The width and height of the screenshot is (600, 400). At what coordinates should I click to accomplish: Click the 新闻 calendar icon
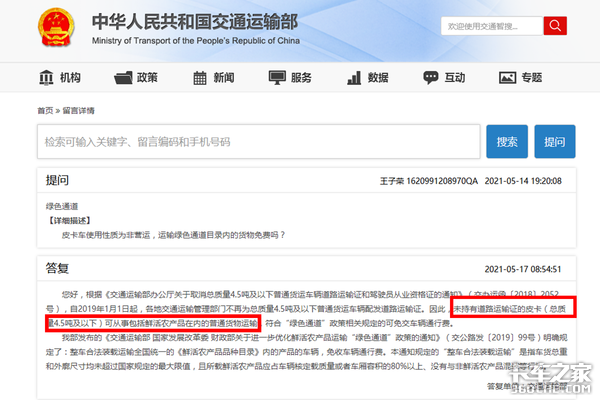click(200, 78)
